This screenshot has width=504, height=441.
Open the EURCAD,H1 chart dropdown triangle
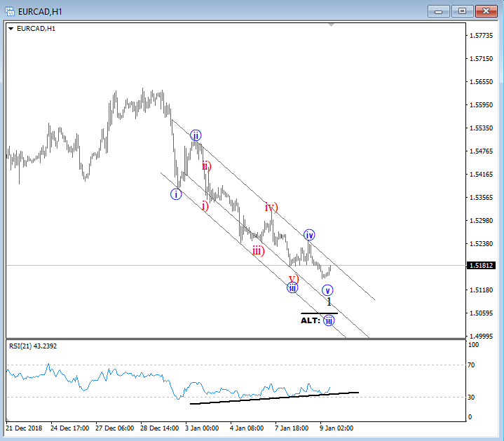point(11,28)
